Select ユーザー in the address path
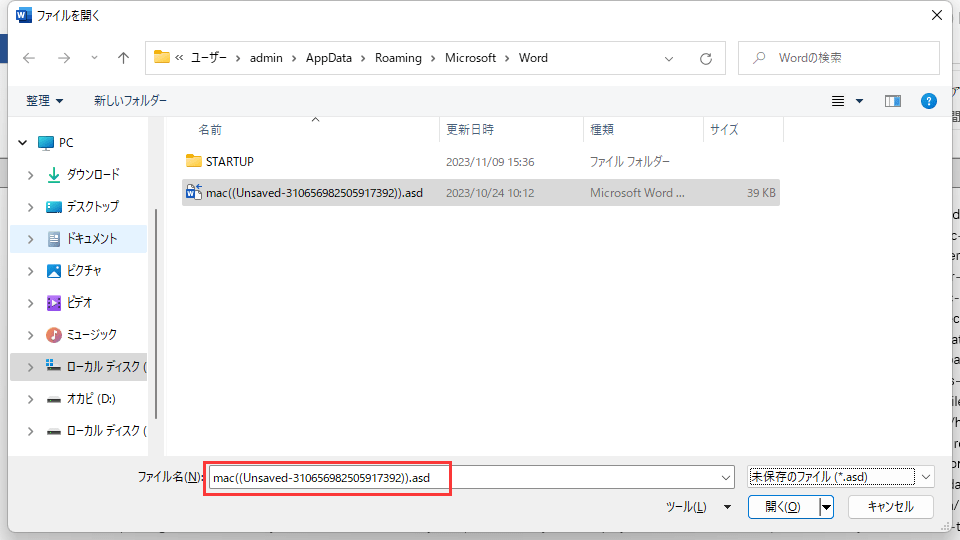The width and height of the screenshot is (960, 540). click(x=208, y=58)
